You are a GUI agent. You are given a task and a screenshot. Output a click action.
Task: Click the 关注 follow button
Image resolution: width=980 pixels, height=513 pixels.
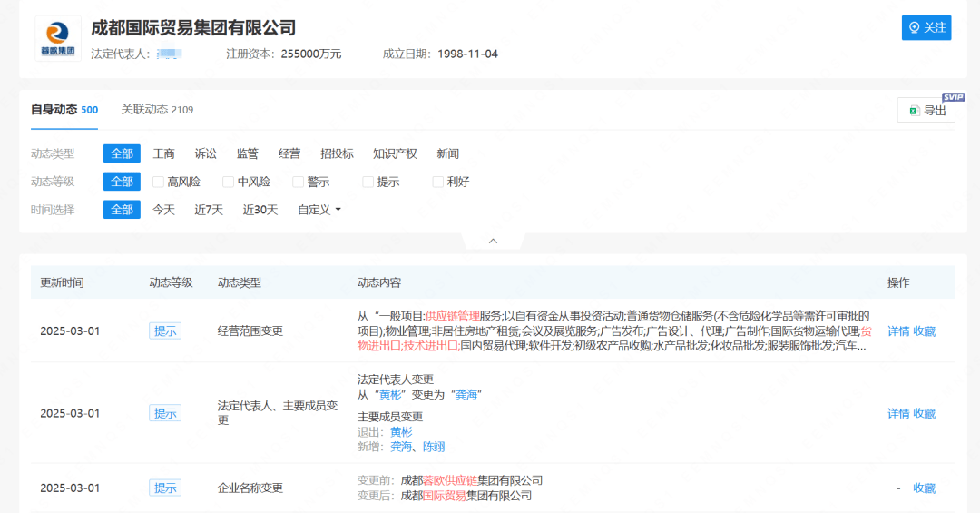pos(926,28)
